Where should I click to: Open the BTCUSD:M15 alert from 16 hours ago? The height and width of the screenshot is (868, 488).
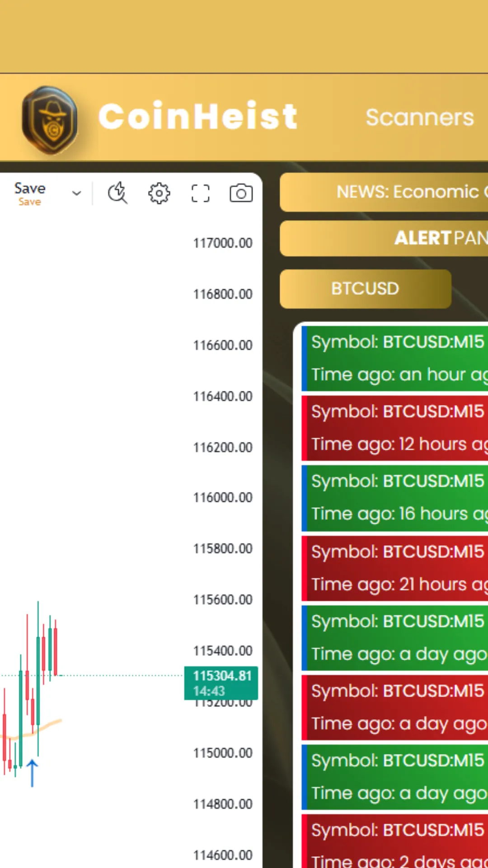395,498
